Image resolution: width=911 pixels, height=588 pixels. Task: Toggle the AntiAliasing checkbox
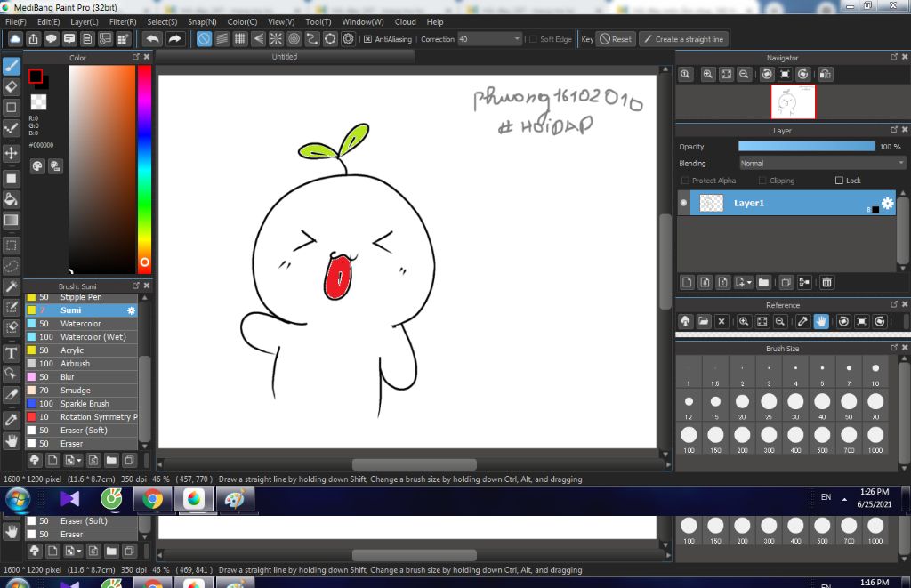367,39
